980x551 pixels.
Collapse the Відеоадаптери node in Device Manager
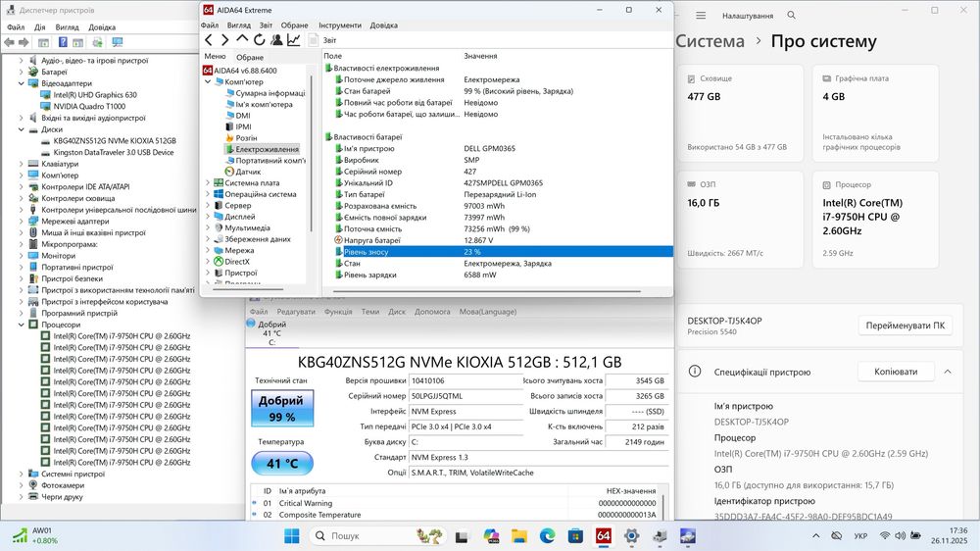[x=22, y=83]
